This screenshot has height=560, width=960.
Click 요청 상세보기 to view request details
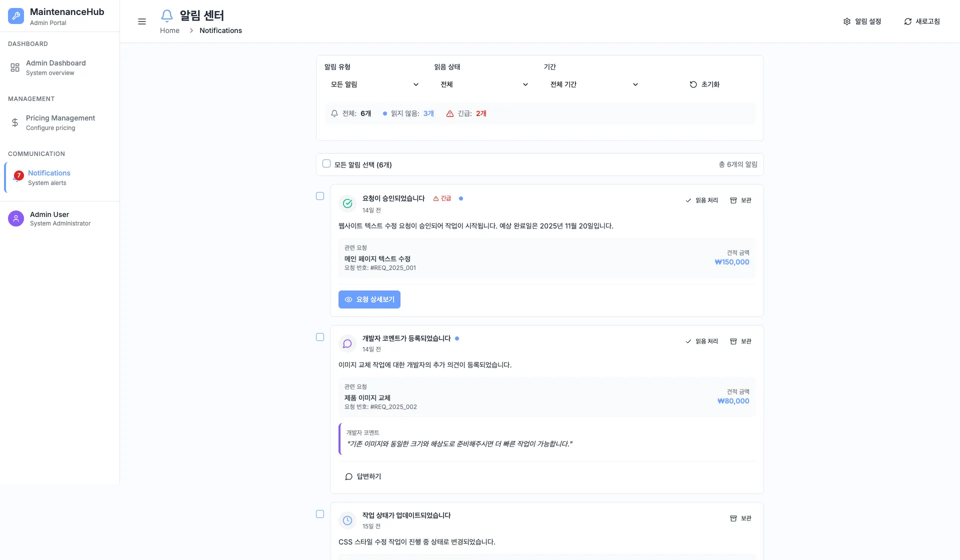tap(369, 299)
